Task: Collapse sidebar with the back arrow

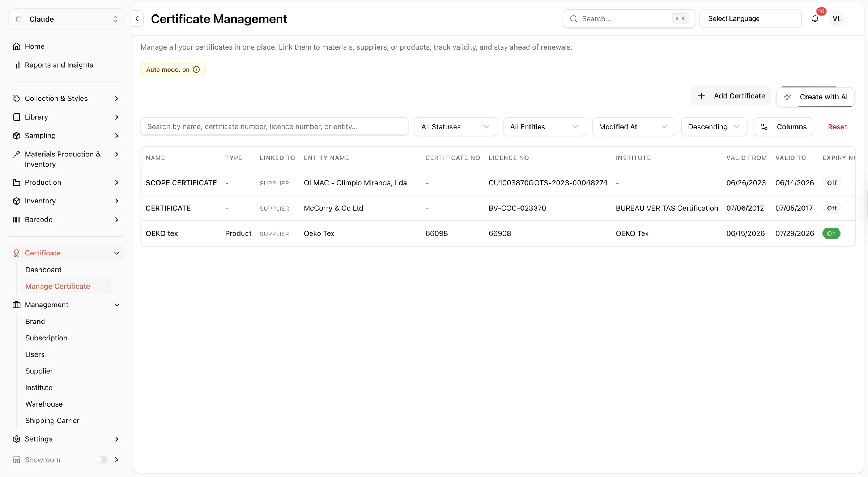Action: (137, 19)
